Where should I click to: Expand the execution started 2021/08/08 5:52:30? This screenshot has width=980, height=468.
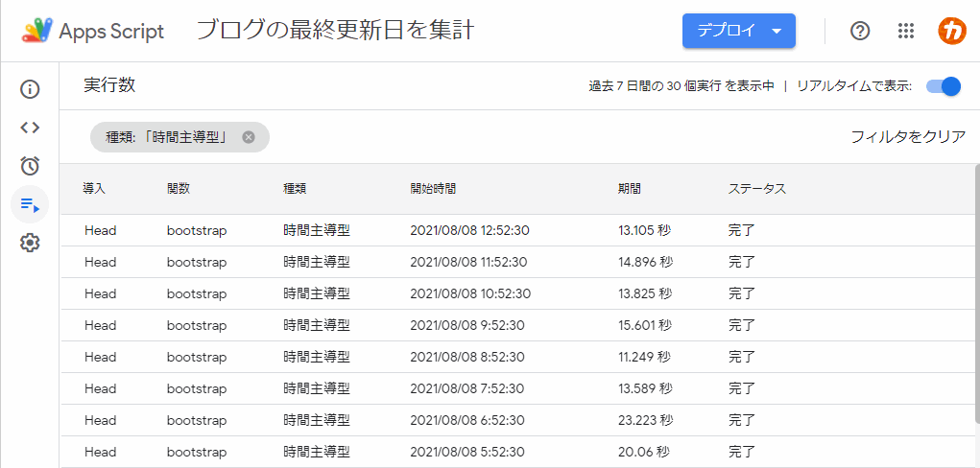pyautogui.click(x=518, y=452)
